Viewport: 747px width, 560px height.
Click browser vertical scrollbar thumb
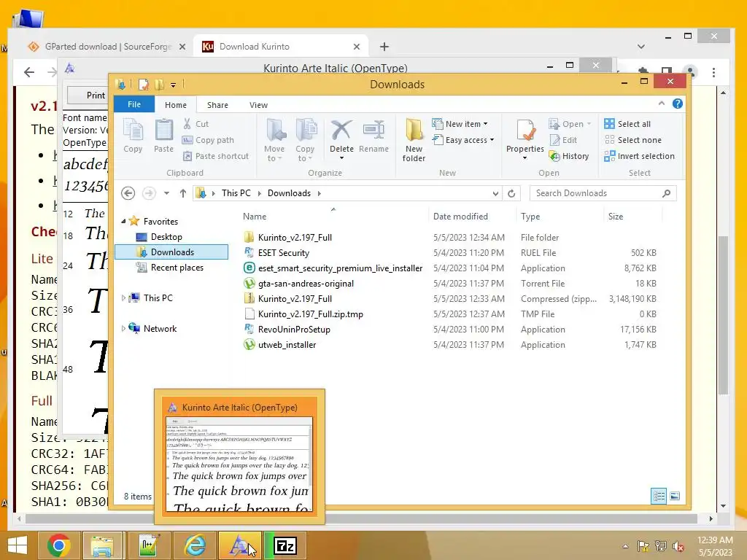pos(723,315)
